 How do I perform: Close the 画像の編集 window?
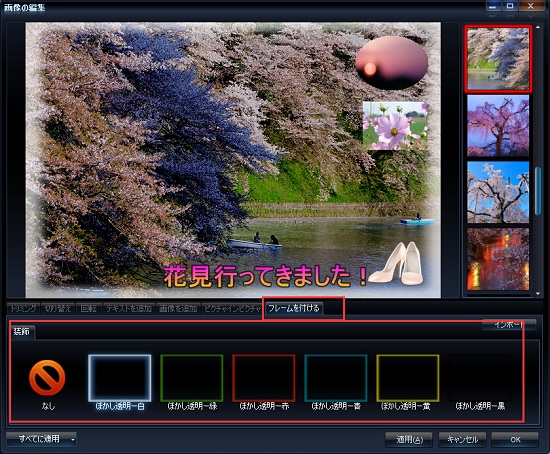[x=531, y=6]
